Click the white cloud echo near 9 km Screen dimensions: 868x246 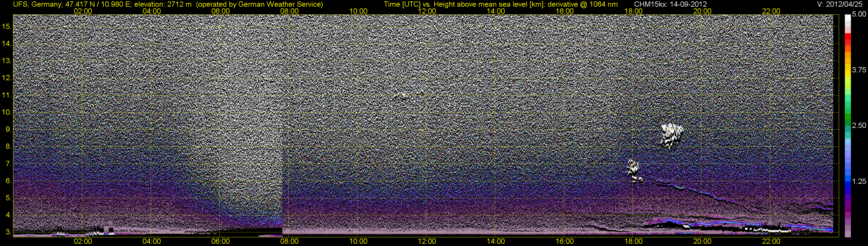pos(672,135)
